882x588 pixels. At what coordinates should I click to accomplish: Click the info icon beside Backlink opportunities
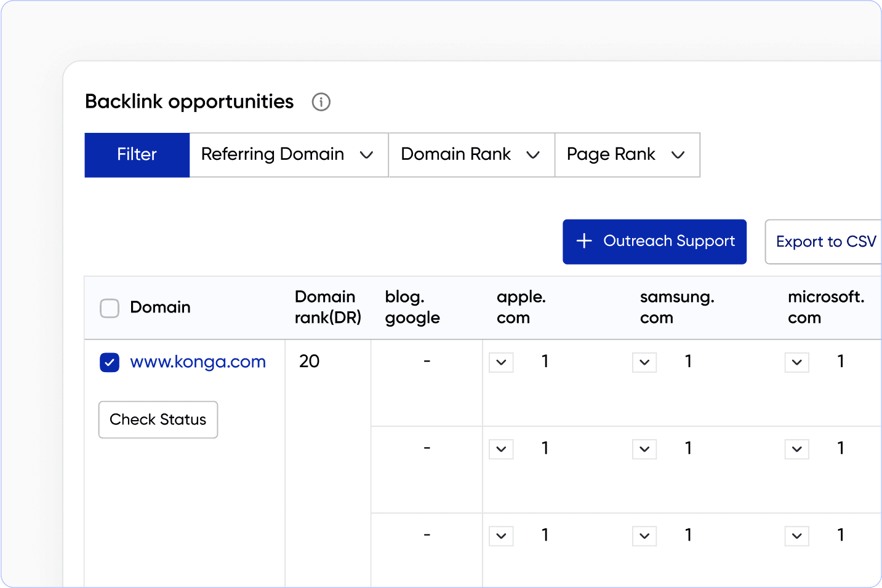click(x=321, y=101)
